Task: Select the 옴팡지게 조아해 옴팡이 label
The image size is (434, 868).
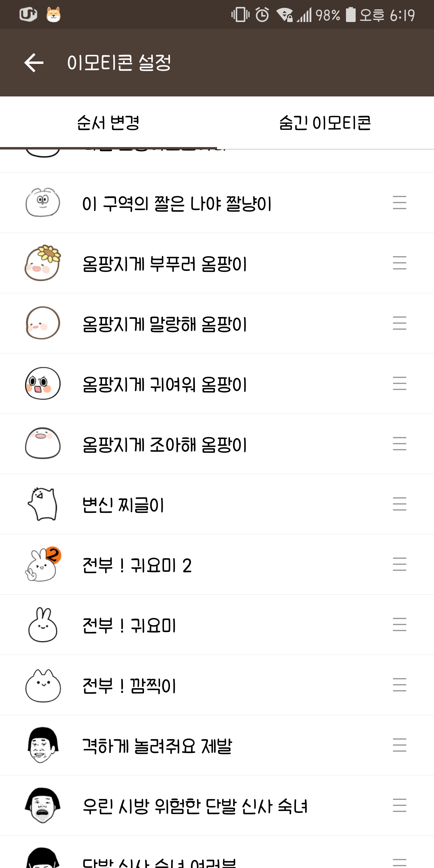Action: tap(165, 445)
